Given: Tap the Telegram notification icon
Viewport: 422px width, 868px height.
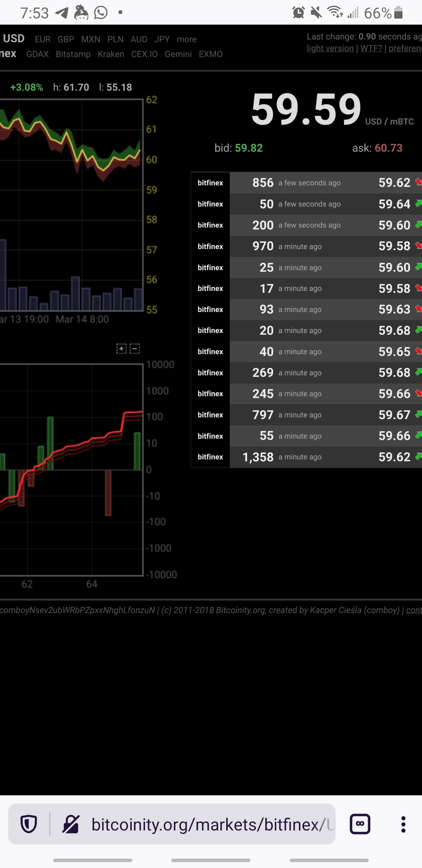Looking at the screenshot, I should pyautogui.click(x=62, y=13).
